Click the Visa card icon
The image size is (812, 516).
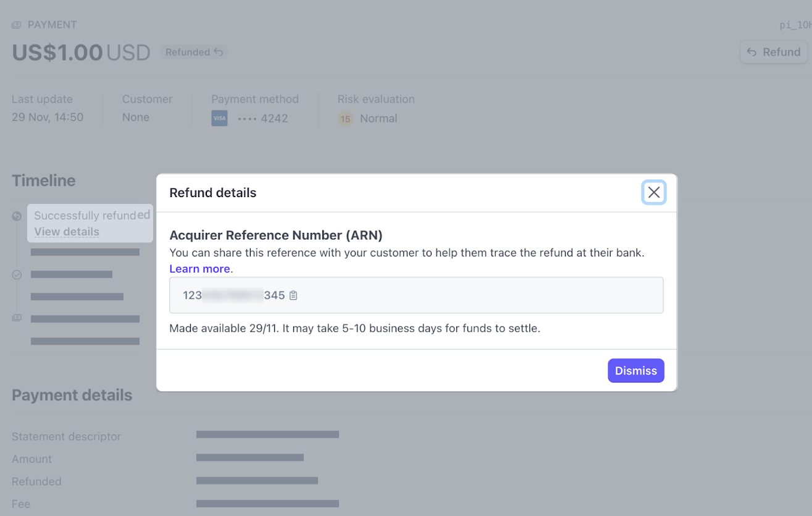tap(219, 118)
